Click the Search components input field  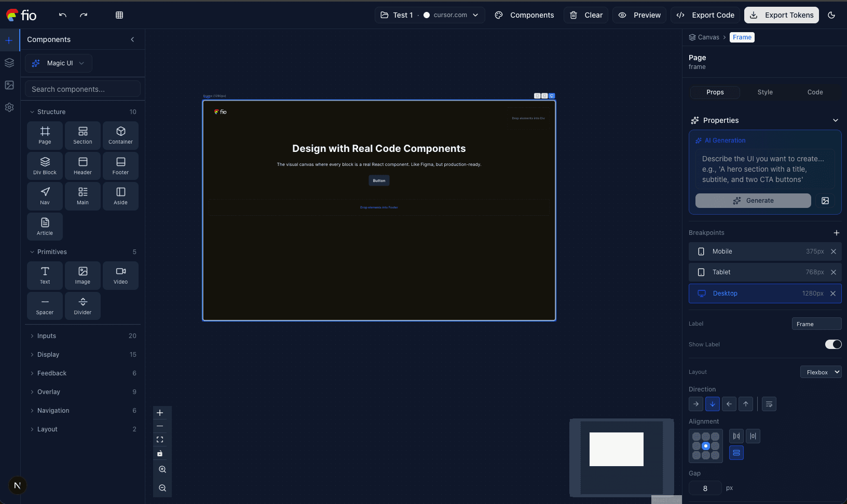tap(83, 89)
